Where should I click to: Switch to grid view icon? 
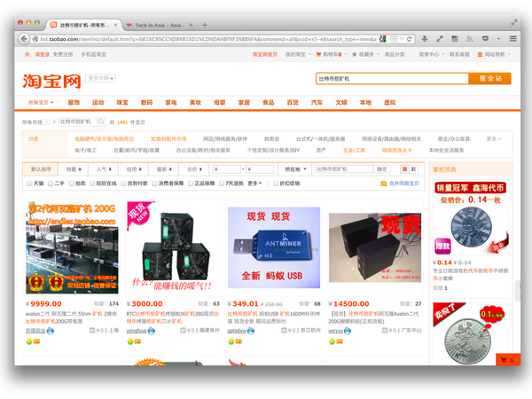(404, 169)
